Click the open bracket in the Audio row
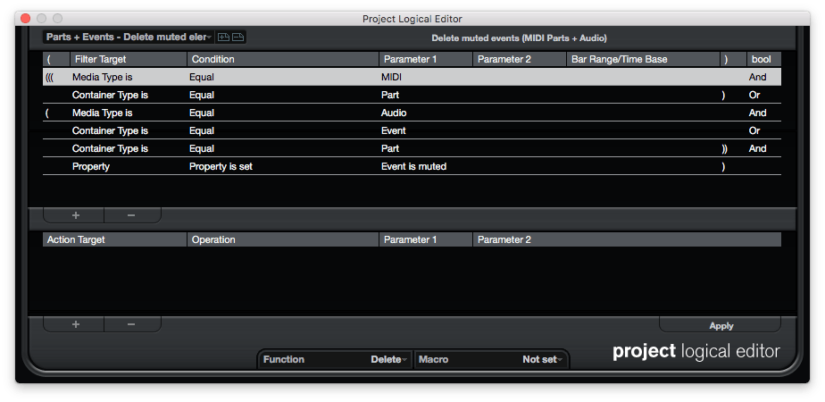825x402 pixels. tap(47, 113)
